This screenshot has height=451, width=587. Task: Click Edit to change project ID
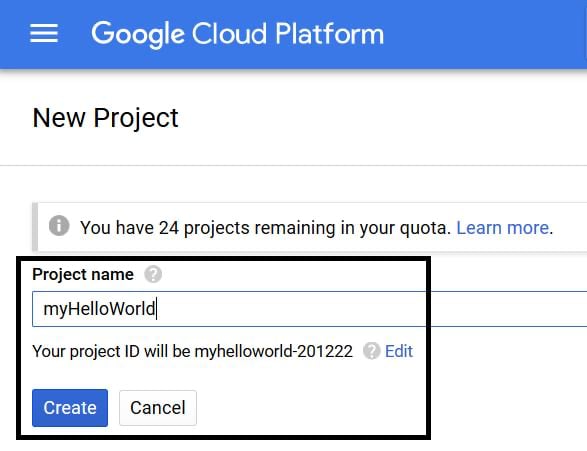pyautogui.click(x=399, y=351)
